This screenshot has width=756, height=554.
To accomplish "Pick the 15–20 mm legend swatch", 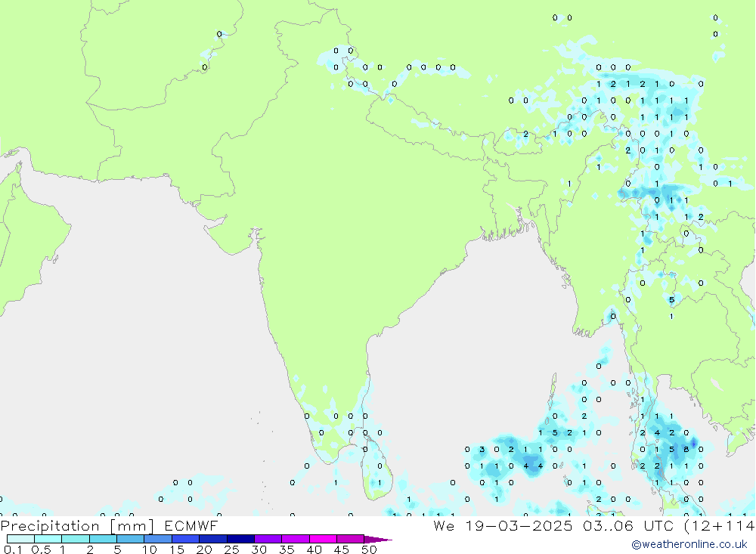I will [x=186, y=539].
